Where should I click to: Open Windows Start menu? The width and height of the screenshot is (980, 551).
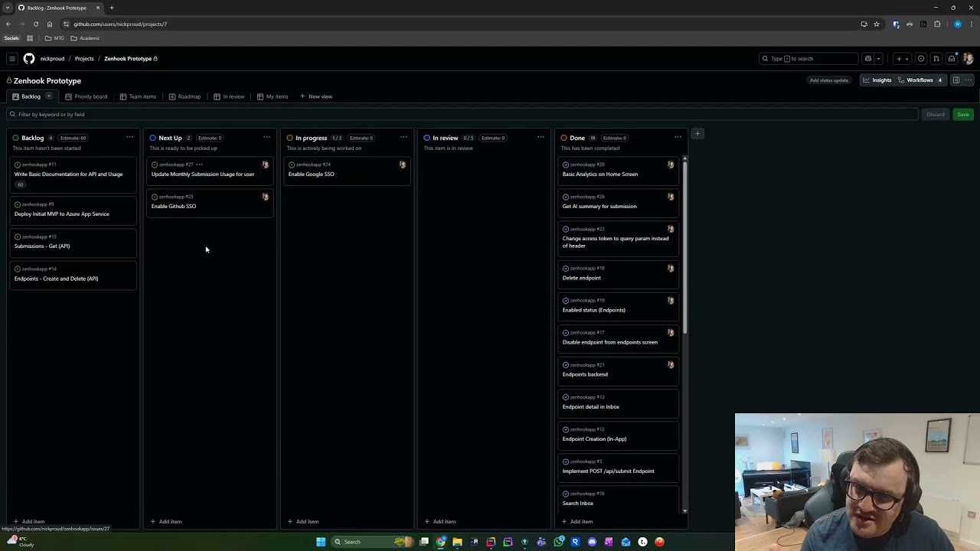click(321, 542)
